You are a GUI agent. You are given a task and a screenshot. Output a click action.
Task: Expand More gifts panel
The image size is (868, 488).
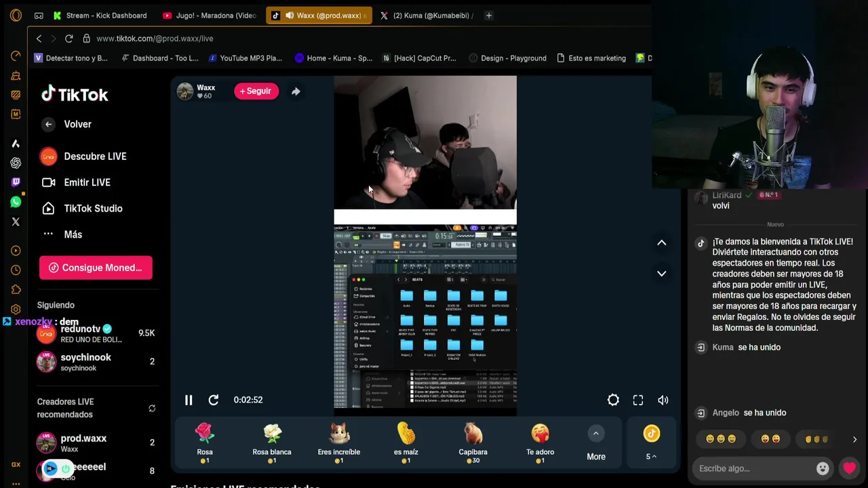(x=596, y=444)
